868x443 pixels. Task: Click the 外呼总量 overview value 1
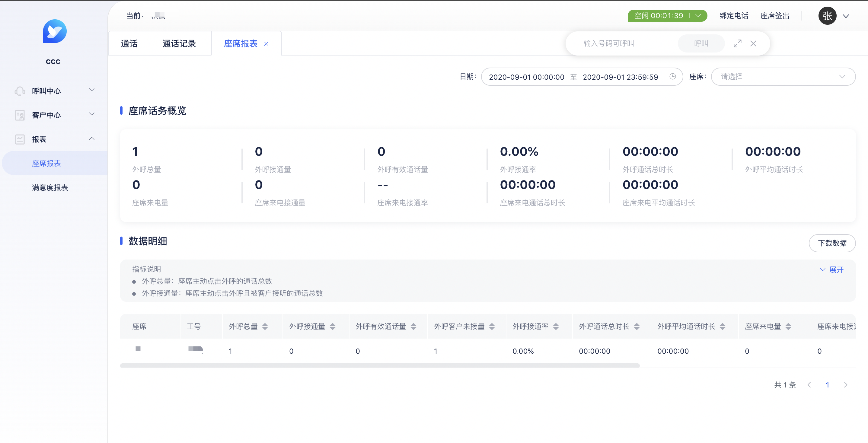[135, 151]
